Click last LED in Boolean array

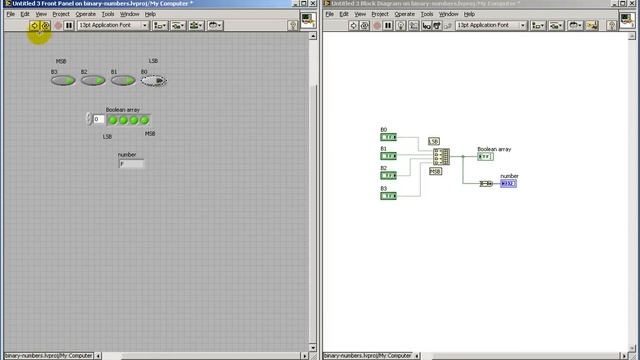tap(144, 120)
